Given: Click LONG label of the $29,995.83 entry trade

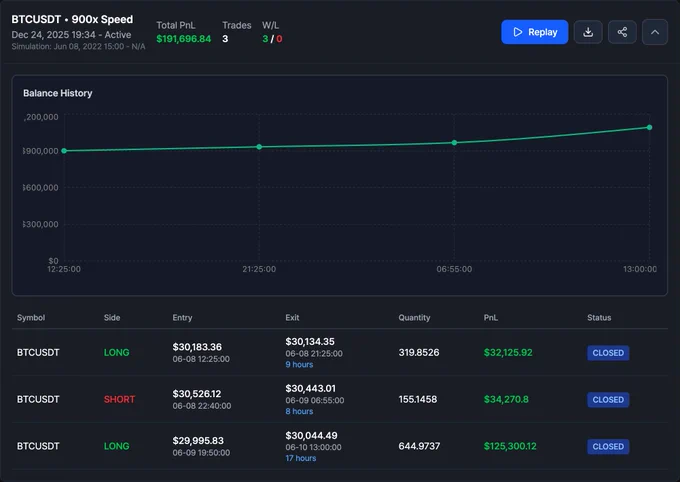Looking at the screenshot, I should click(x=116, y=446).
